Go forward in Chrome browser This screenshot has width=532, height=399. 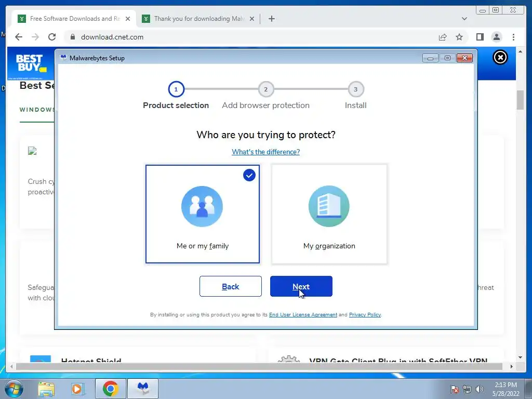[35, 37]
